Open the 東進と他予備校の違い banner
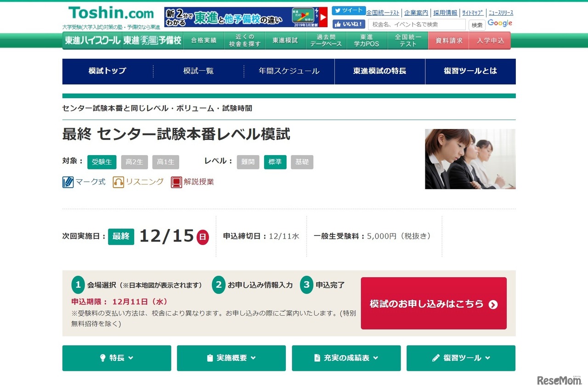Viewport: 588px width, 391px height. (x=246, y=17)
